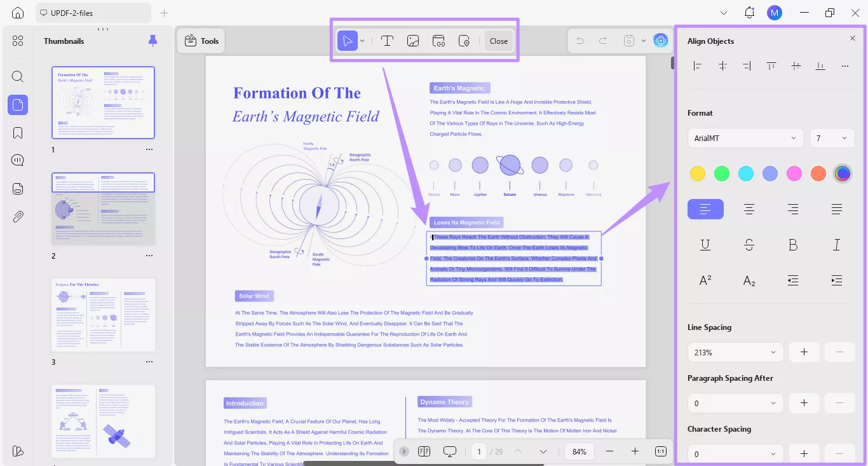Screen dimensions: 868x466
Task: Click Close to exit the editing toolbar
Action: click(x=498, y=40)
